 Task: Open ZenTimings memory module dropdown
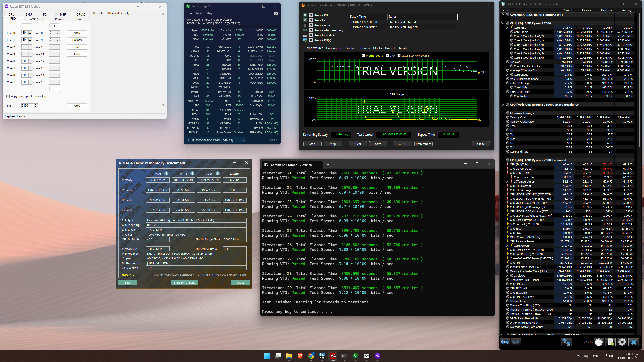click(x=243, y=140)
